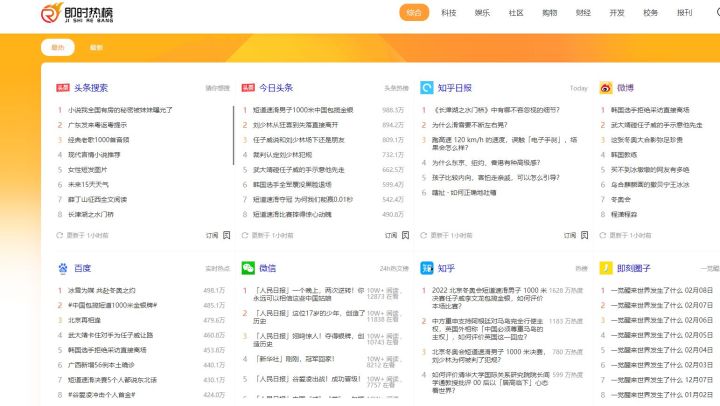Open search via the magnifier icon in the header
This screenshot has width=720, height=406.
718,12
